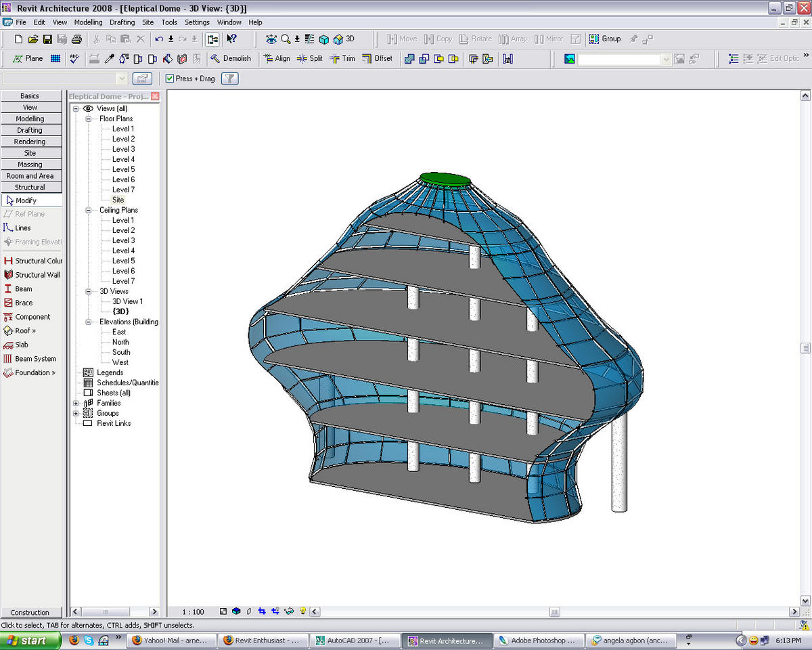Viewport: 812px width, 650px height.
Task: Toggle the reveal hidden elements lightbulb
Action: point(302,611)
